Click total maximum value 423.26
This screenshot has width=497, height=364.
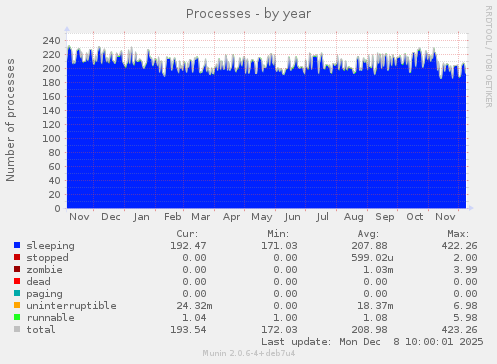(460, 330)
